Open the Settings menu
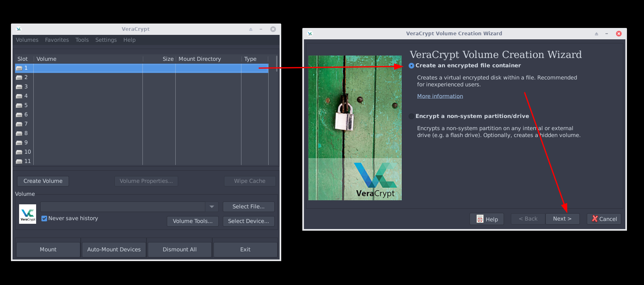The image size is (644, 285). [106, 40]
